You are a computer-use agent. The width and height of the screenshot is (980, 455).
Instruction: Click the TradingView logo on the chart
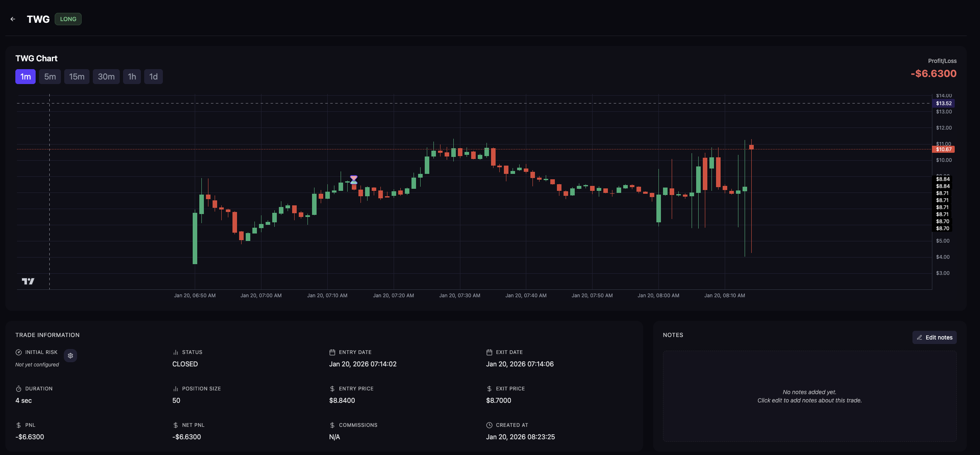point(28,282)
